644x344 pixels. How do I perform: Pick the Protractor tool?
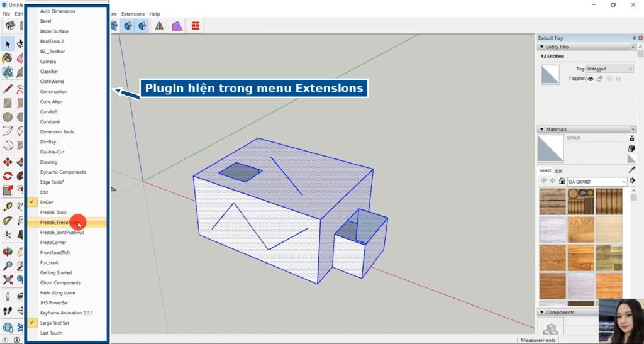point(8,221)
